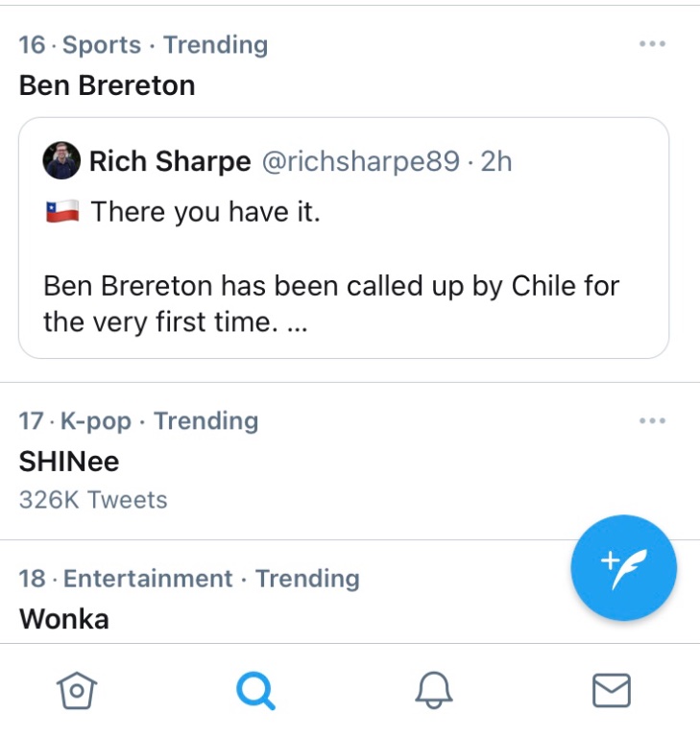Click Rich Sharpe's profile avatar
Image resolution: width=700 pixels, height=737 pixels.
point(61,161)
